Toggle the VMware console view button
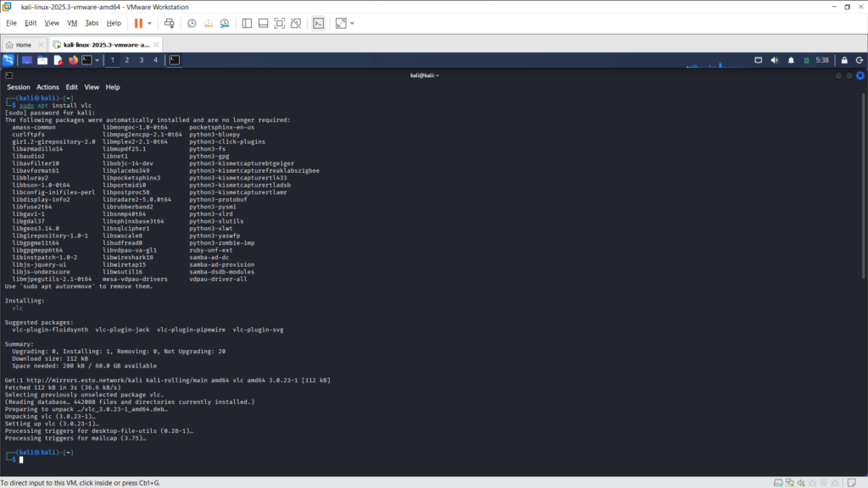Image resolution: width=868 pixels, height=488 pixels. 319,23
